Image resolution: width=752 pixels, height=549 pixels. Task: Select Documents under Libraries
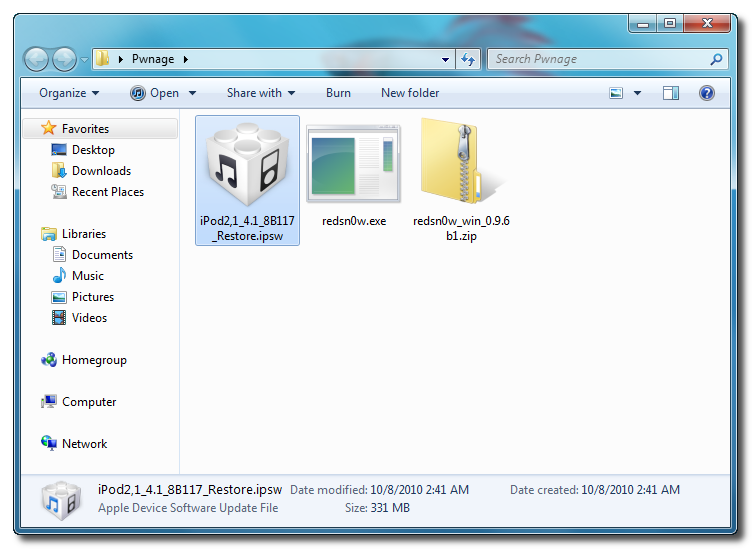(x=102, y=255)
